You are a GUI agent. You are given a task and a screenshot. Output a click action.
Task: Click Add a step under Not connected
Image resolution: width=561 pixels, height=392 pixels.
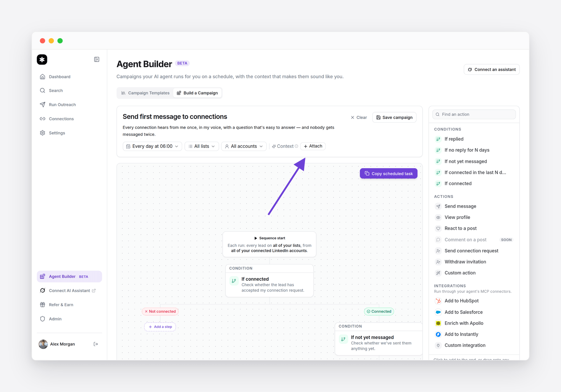point(160,327)
